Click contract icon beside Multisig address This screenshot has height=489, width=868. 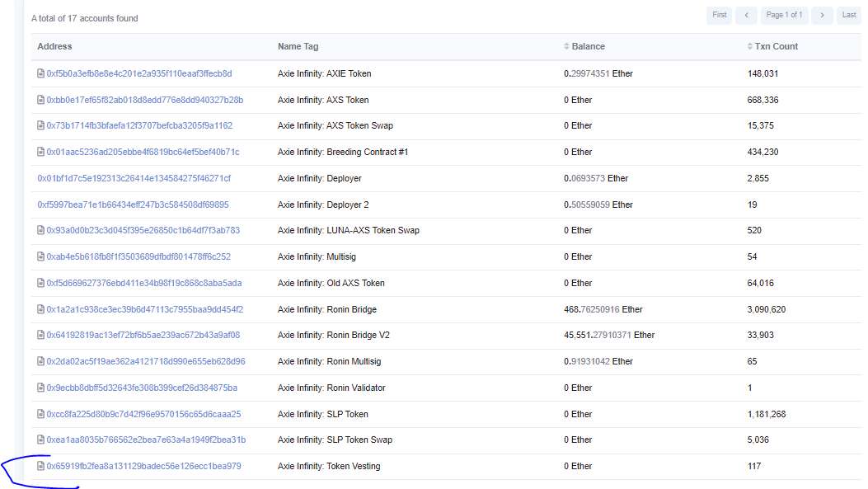click(40, 256)
